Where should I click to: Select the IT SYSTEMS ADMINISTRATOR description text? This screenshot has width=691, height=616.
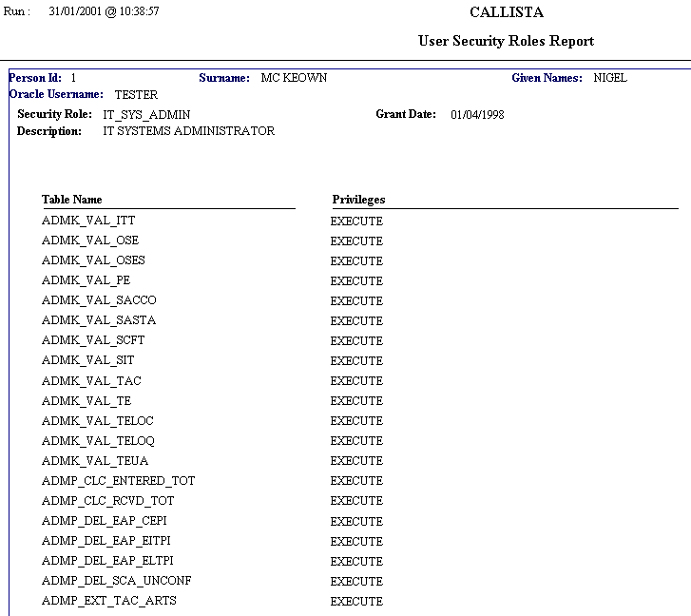[188, 131]
